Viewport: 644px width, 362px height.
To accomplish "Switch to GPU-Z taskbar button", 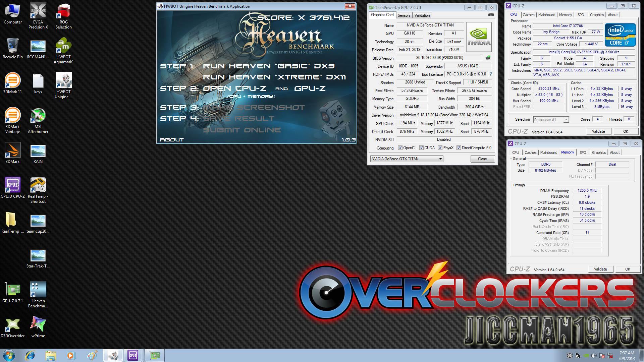I will [x=154, y=355].
